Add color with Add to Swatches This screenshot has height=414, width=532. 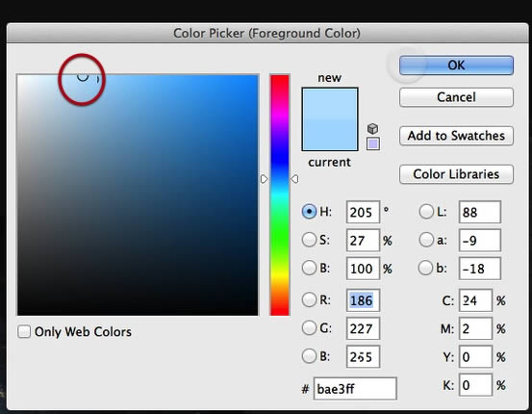[456, 136]
